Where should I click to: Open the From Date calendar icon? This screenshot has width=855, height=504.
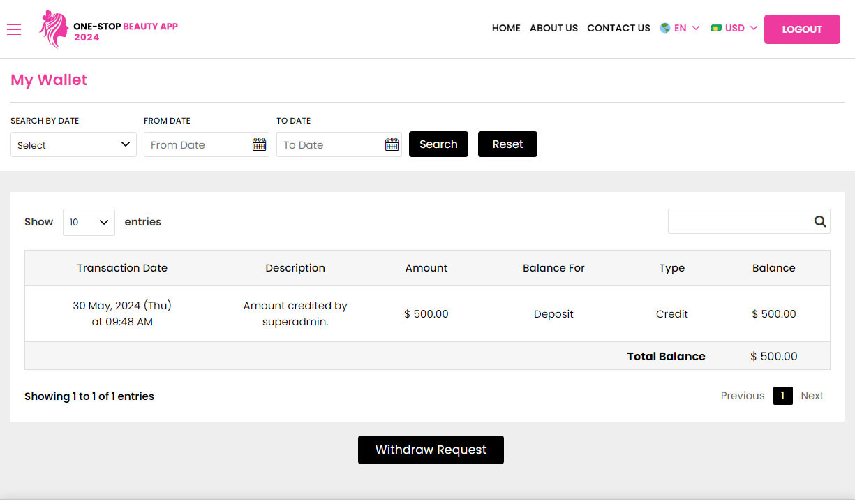point(259,144)
